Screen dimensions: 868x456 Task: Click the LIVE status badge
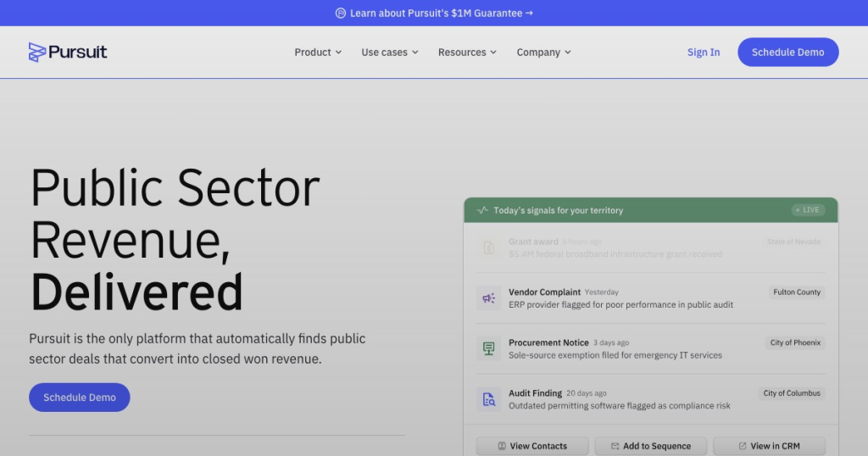tap(808, 209)
